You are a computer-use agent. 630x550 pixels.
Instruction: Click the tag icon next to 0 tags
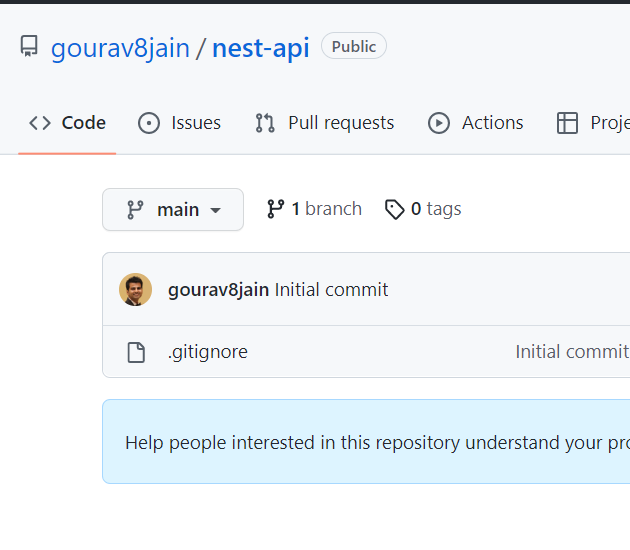point(395,209)
